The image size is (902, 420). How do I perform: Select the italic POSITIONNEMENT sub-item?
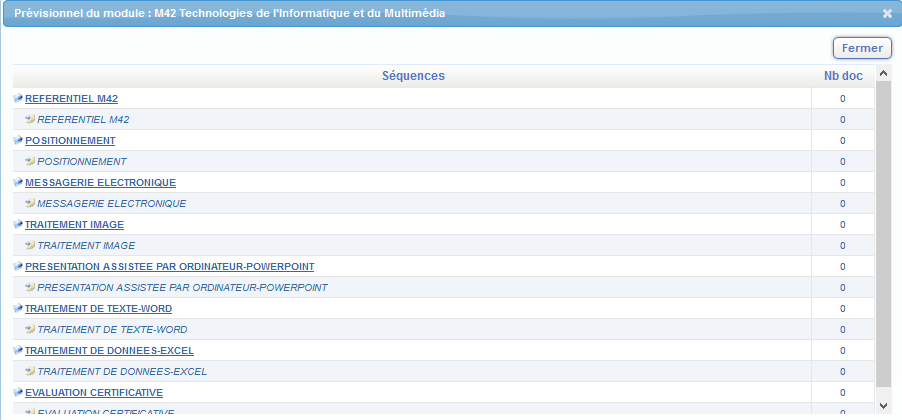pos(81,162)
